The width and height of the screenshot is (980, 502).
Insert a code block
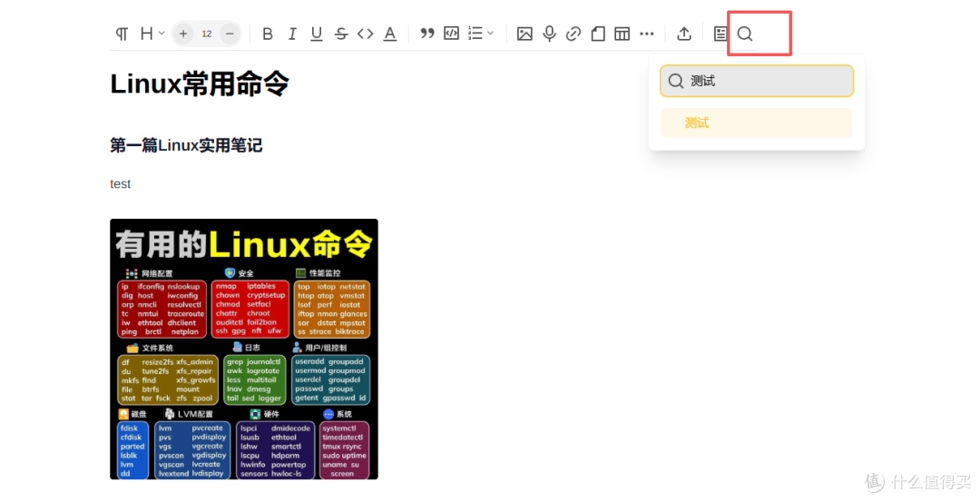[451, 33]
